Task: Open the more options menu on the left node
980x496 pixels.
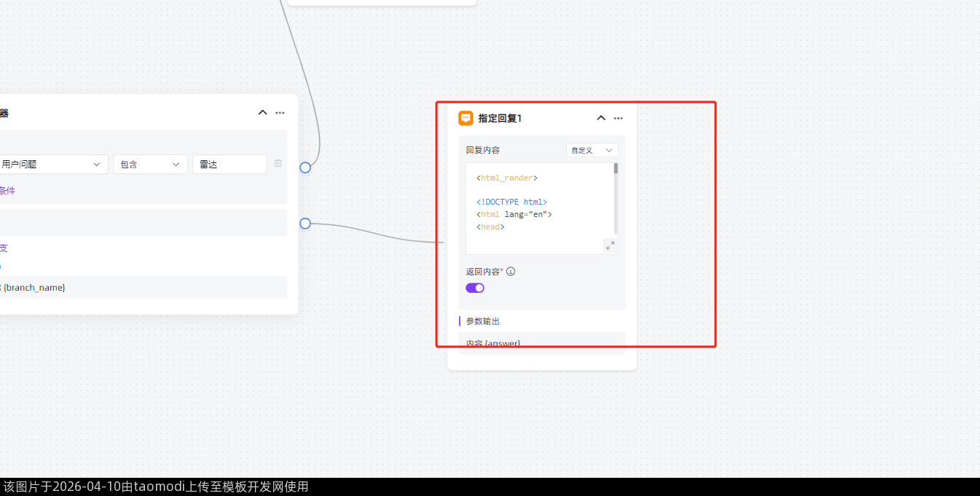Action: click(x=280, y=113)
